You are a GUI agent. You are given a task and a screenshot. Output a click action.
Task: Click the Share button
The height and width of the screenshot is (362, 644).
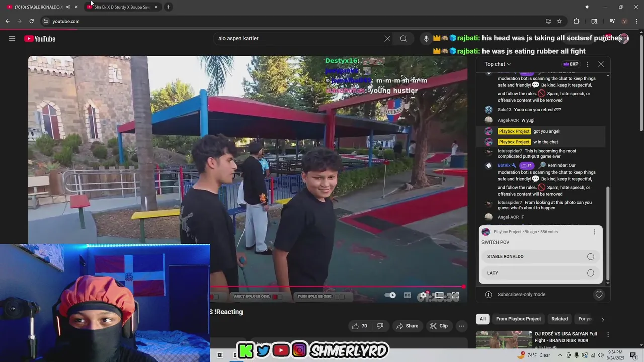click(x=407, y=326)
